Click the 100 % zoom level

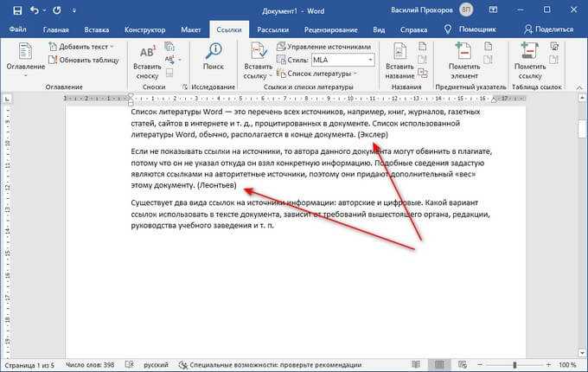tap(567, 364)
